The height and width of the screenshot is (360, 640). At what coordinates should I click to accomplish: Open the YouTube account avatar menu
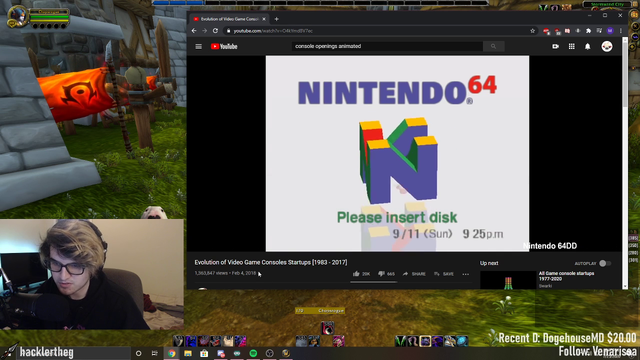pos(607,47)
